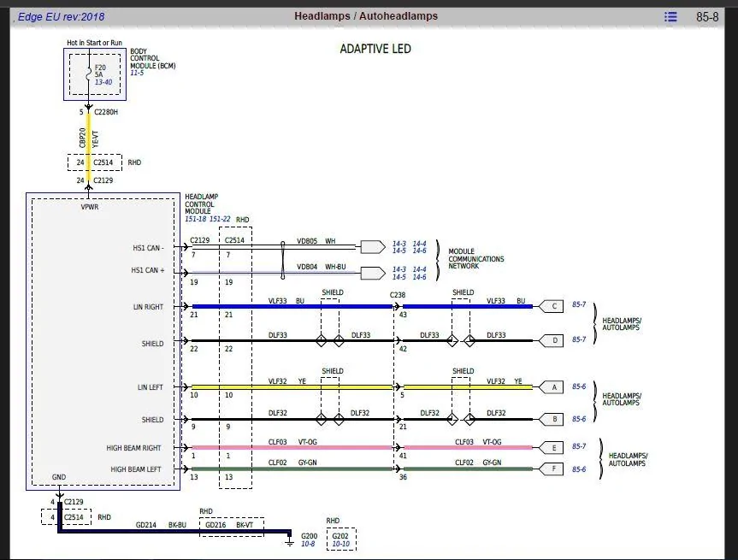The width and height of the screenshot is (738, 560).
Task: Click the VDB04 WH-BU CAN network arrow
Action: click(x=373, y=273)
